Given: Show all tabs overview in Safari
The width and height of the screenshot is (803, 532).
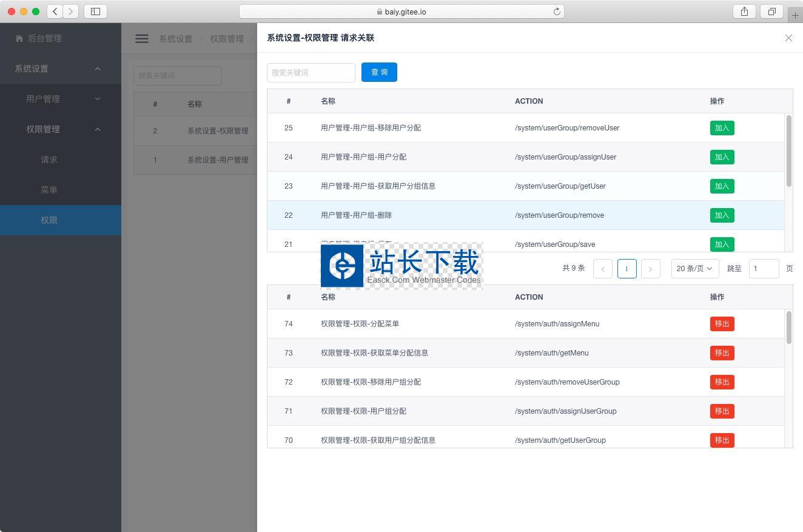Looking at the screenshot, I should 771,11.
